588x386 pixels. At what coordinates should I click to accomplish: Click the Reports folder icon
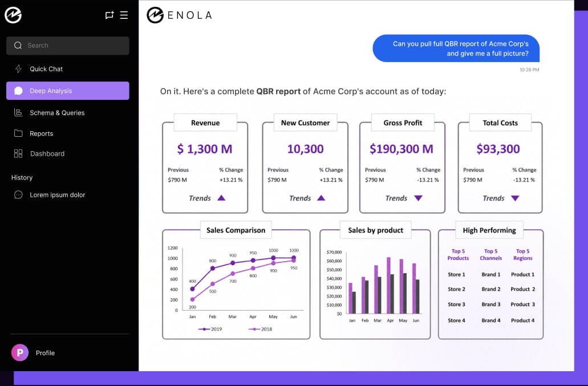18,133
